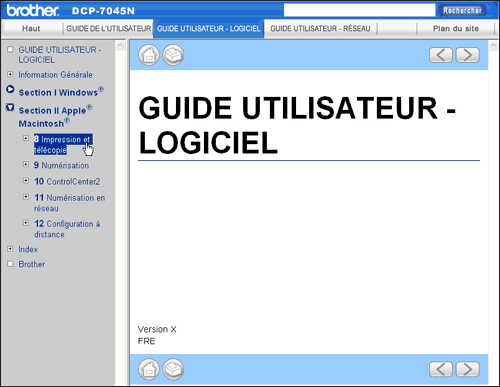Viewport: 500px width, 387px height.
Task: Go to previous page using bottom arrow
Action: [x=441, y=369]
